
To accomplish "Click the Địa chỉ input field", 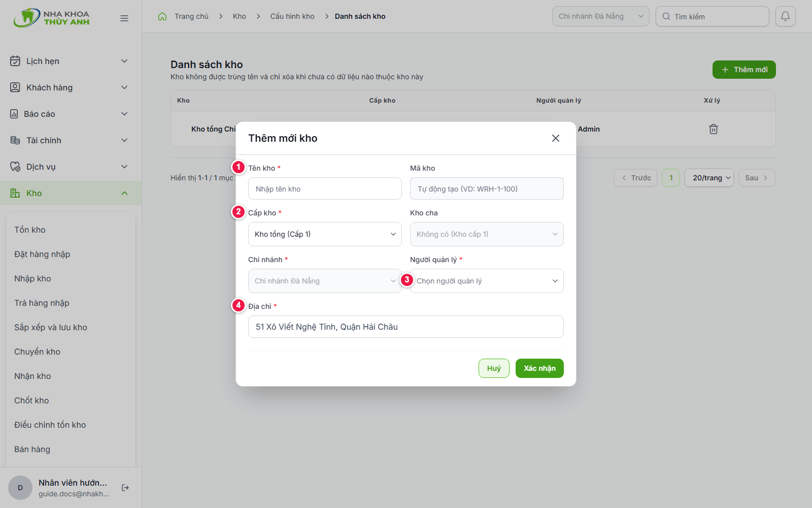I will click(x=405, y=327).
